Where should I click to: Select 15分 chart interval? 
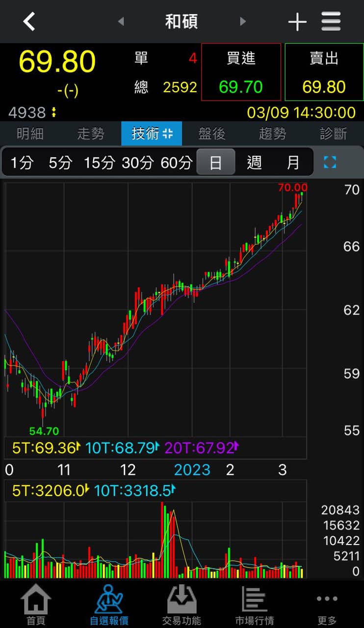(99, 162)
